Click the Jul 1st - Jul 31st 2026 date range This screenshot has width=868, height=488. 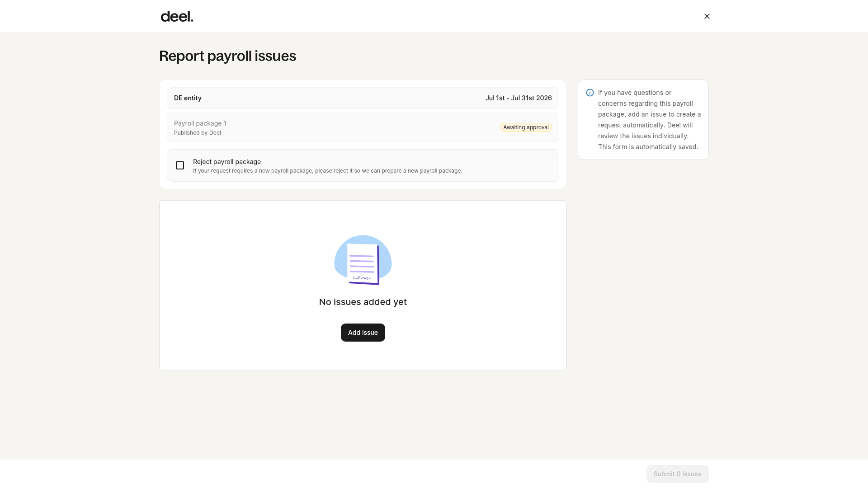pos(519,98)
